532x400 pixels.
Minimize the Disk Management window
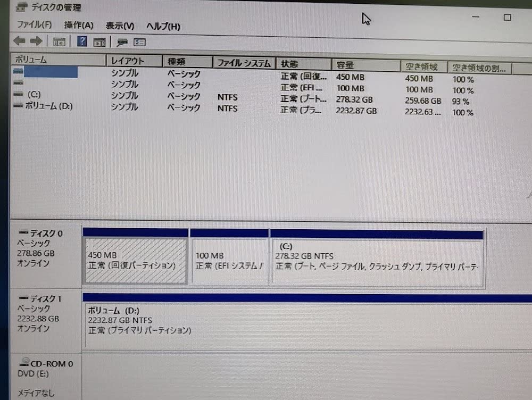476,16
